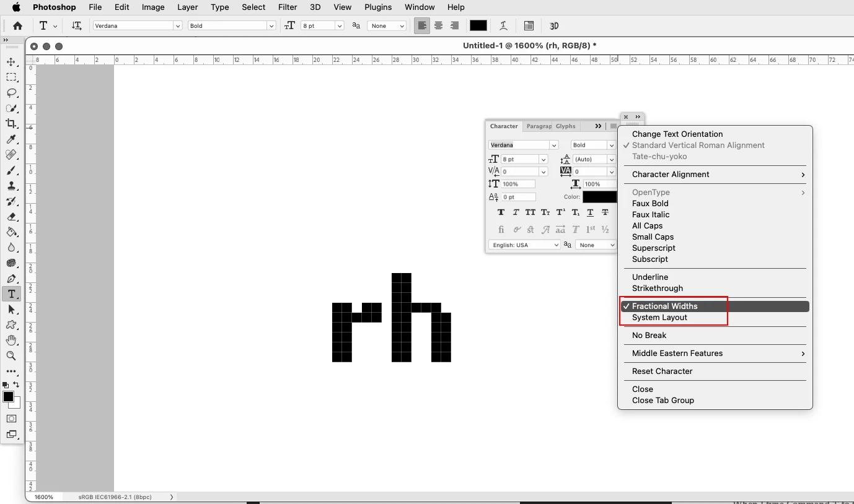Screen dimensions: 854x504
Task: Click the foreground color swatch in toolbox
Action: click(x=8, y=397)
